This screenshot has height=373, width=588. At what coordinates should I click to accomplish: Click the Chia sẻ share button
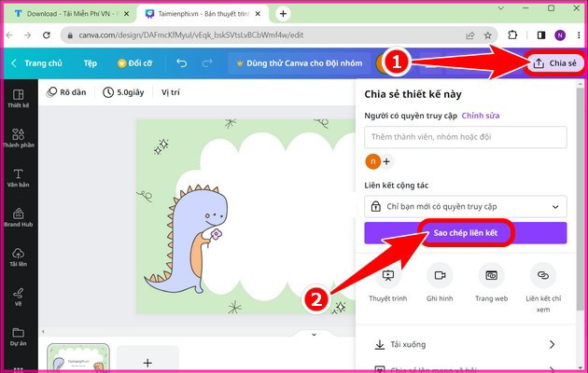tap(554, 62)
